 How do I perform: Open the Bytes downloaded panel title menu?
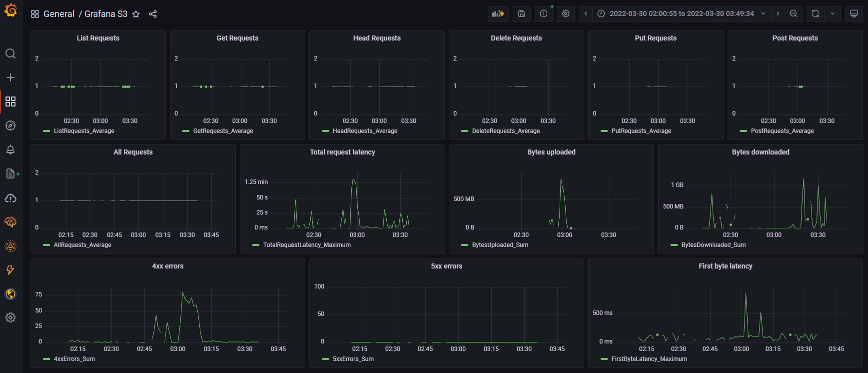(x=761, y=152)
